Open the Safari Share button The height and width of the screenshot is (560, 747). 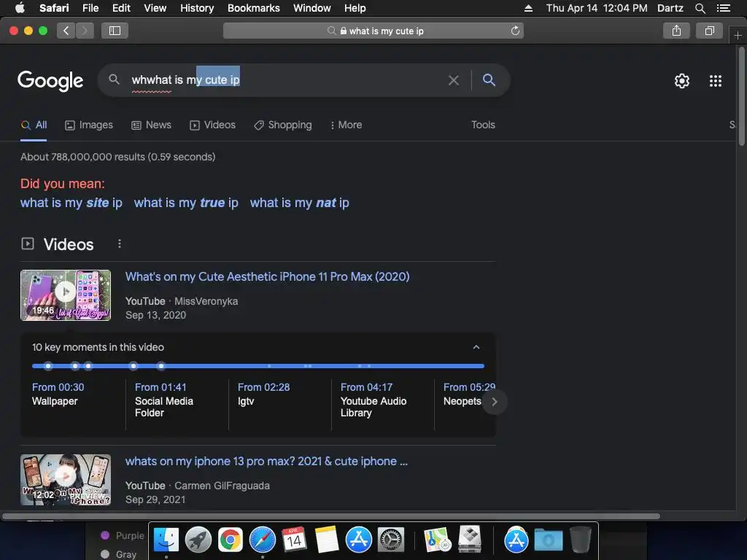(x=676, y=31)
